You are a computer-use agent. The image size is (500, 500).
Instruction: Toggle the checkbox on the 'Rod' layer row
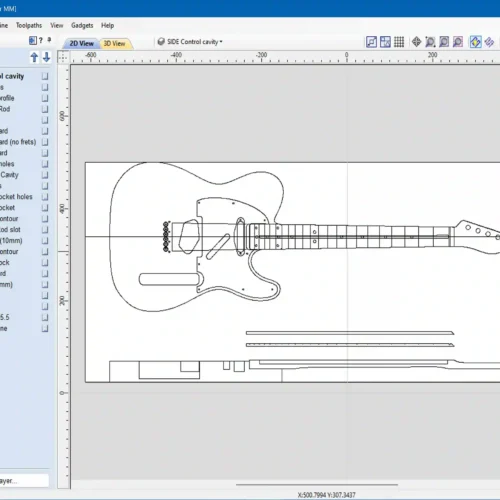45,109
